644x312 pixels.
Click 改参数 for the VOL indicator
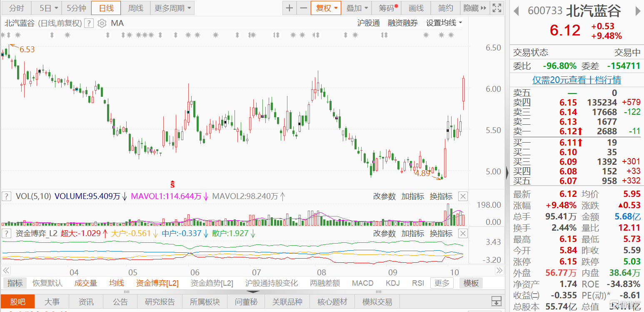click(384, 196)
